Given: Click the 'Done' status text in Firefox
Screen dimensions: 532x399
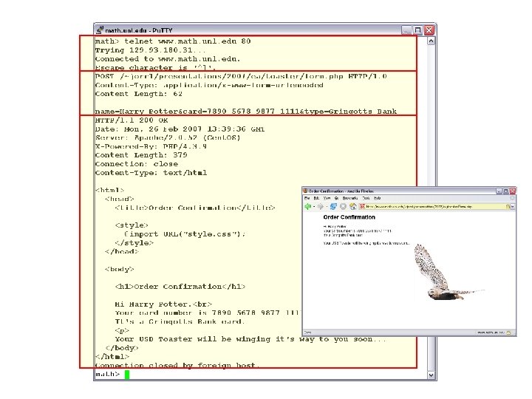Looking at the screenshot, I should (x=307, y=332).
